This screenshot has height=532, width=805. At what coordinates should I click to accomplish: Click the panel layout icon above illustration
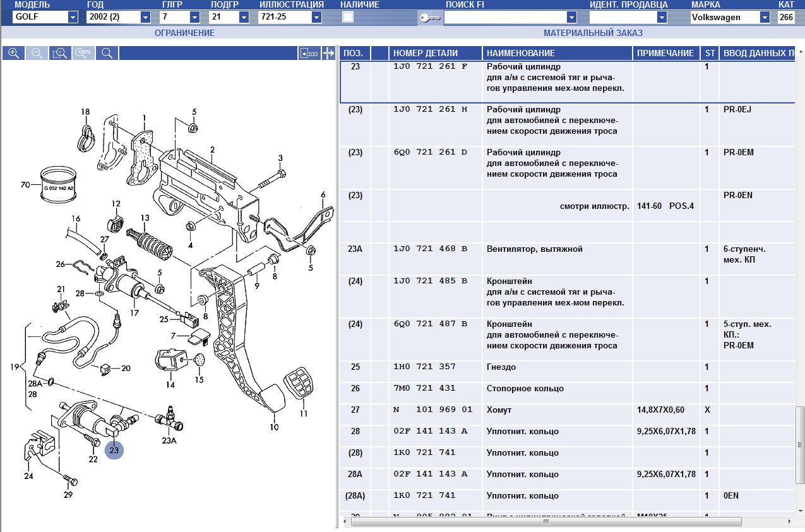309,53
